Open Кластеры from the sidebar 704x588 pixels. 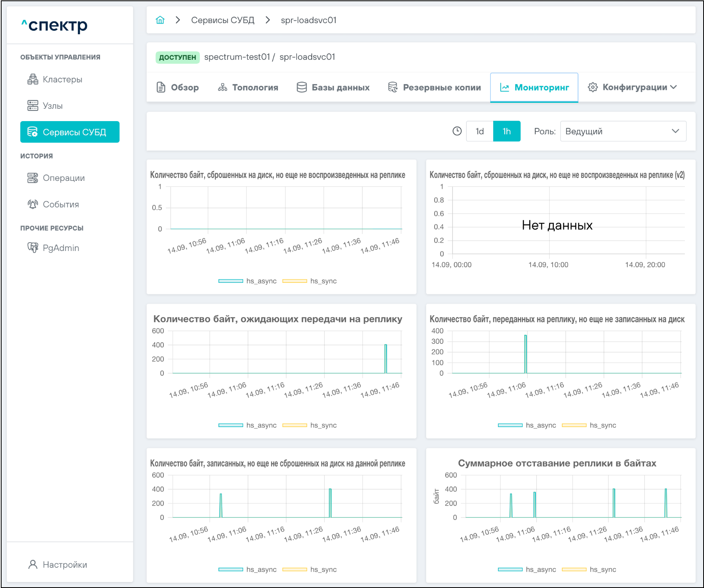[x=62, y=79]
